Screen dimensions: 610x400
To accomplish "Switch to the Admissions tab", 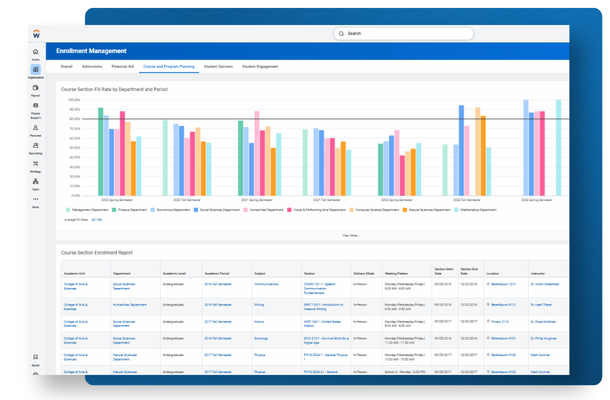I will point(92,67).
